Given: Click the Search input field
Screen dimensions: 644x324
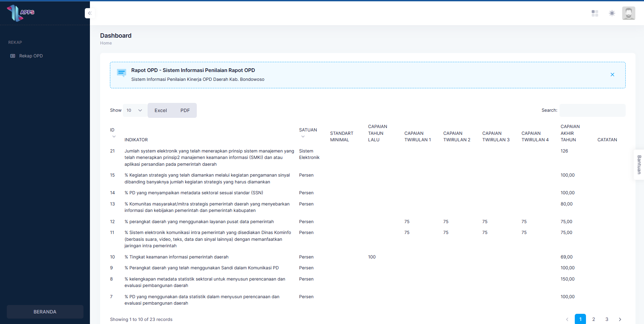Looking at the screenshot, I should tap(592, 110).
